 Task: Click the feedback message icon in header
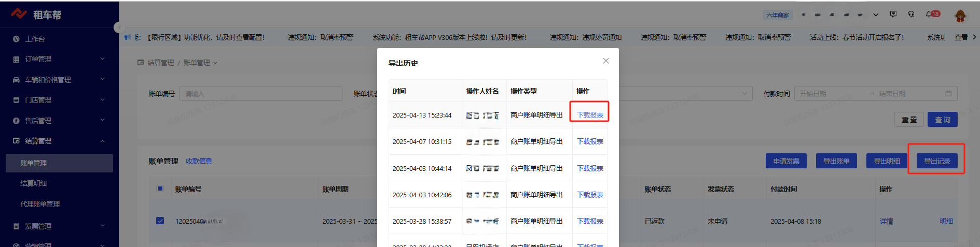click(893, 14)
